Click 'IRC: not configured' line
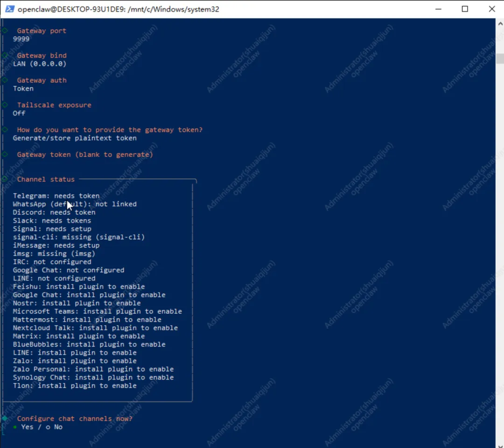 (52, 262)
